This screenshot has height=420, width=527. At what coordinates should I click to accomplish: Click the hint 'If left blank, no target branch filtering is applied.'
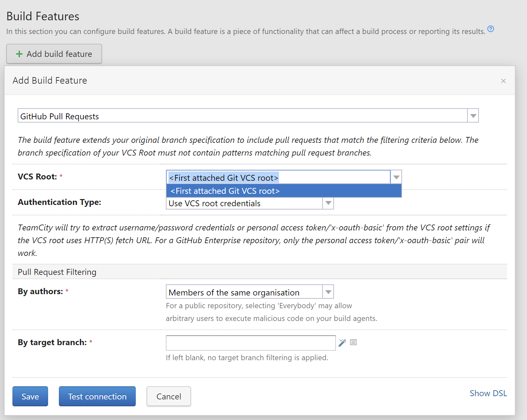[x=247, y=358]
